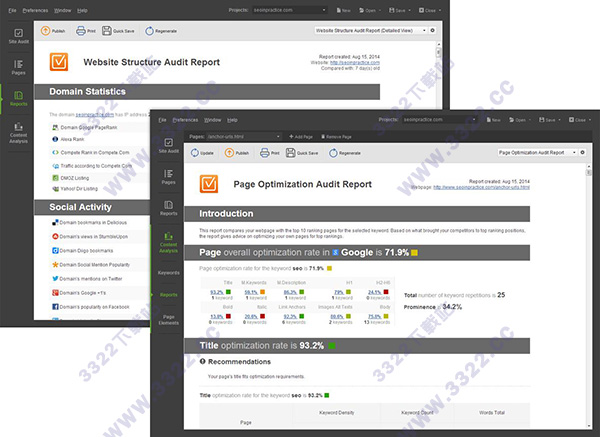Click H2-H6 24.5% rate link
Image resolution: width=600 pixels, height=437 pixels.
click(374, 292)
